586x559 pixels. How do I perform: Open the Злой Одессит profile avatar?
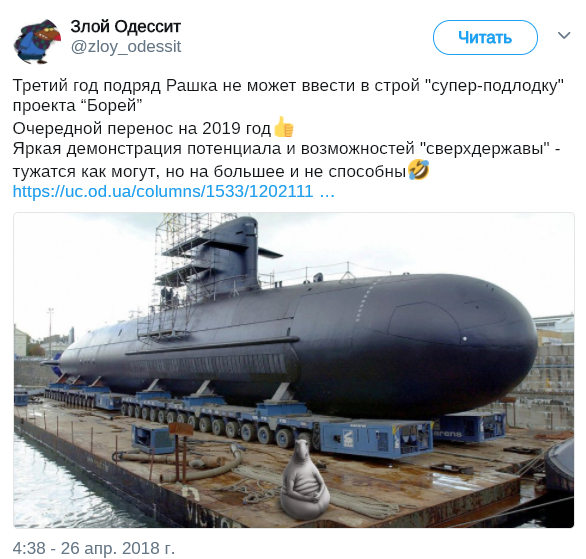tap(37, 42)
